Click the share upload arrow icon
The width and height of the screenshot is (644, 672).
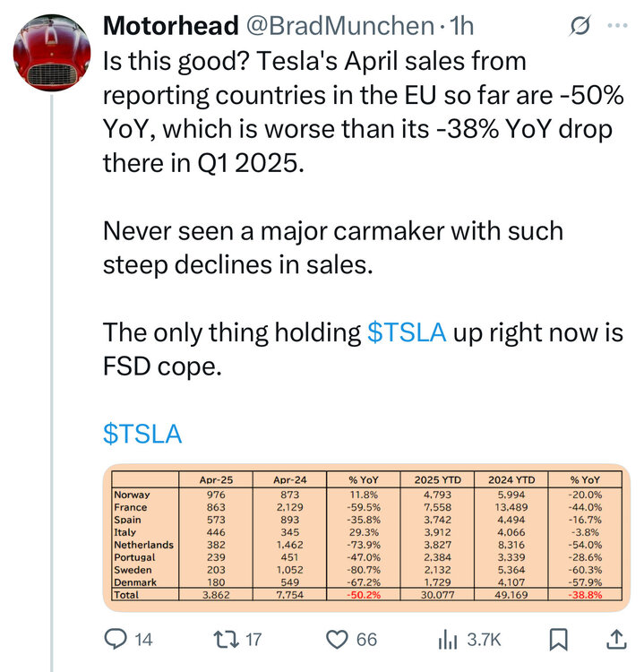click(x=616, y=639)
